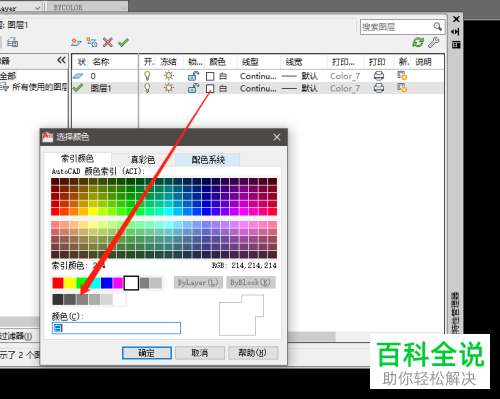Viewport: 500px width, 399px height.
Task: Click 说明 column header
Action: click(423, 62)
